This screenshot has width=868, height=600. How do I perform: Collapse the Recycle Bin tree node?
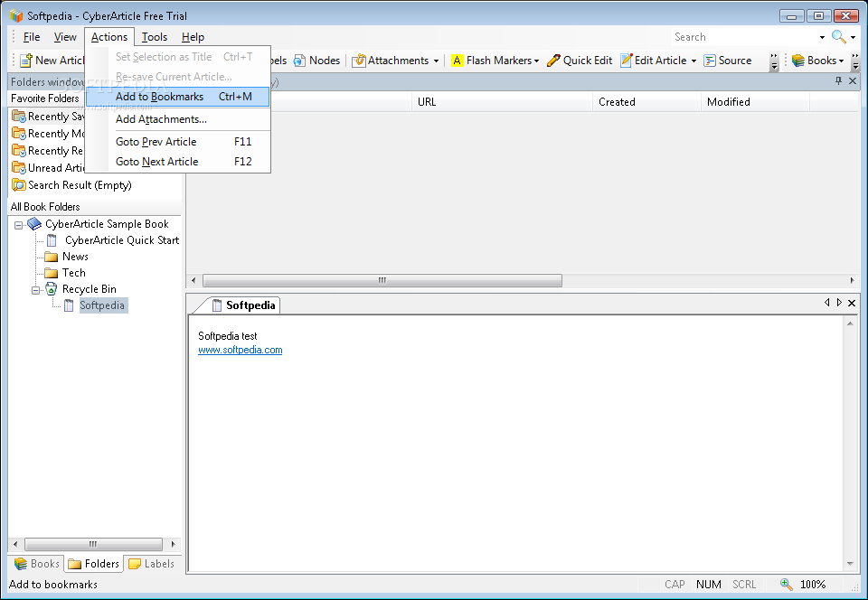[x=35, y=290]
